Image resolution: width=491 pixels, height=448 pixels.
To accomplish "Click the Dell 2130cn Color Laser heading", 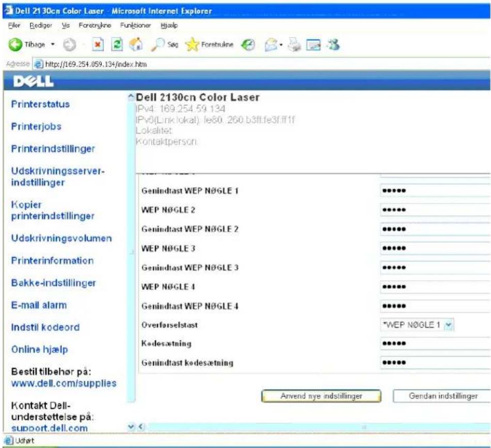I will 198,98.
